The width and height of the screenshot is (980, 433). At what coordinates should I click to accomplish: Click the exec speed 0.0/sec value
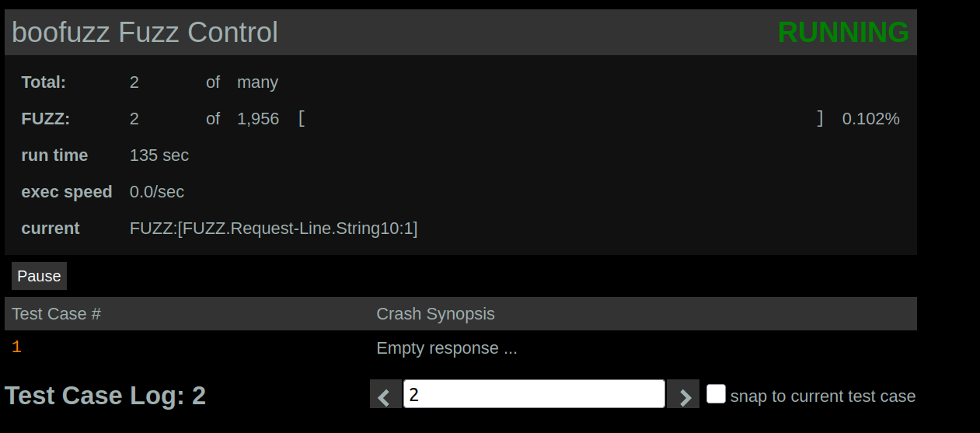tap(157, 192)
